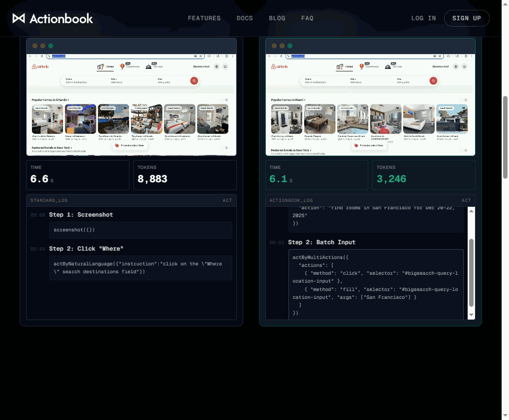Select the Services bell icon in the Orlando demo

click(x=148, y=66)
